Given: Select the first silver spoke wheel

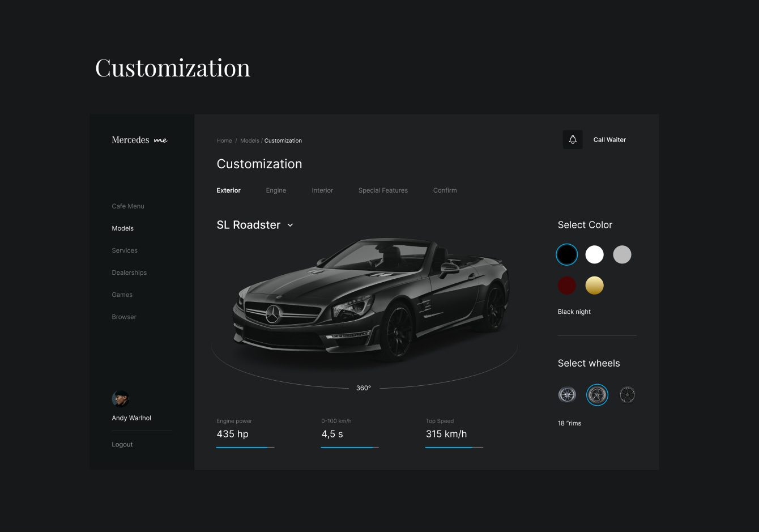Looking at the screenshot, I should [x=567, y=395].
